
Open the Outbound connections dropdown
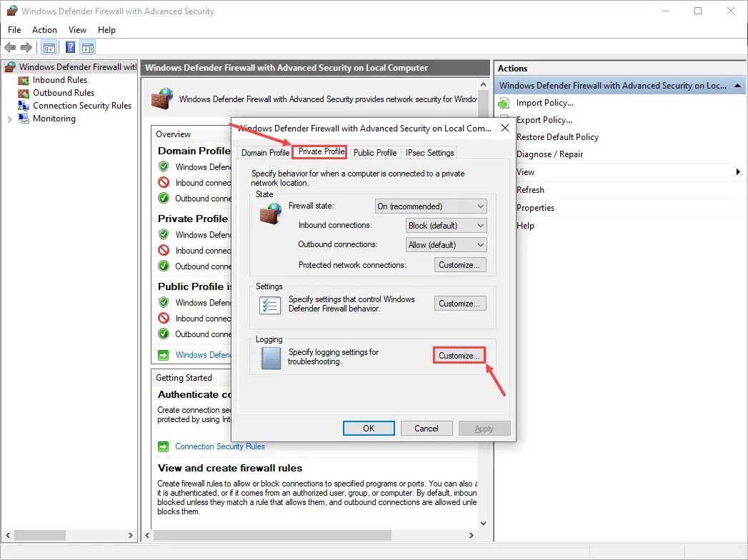click(x=446, y=245)
